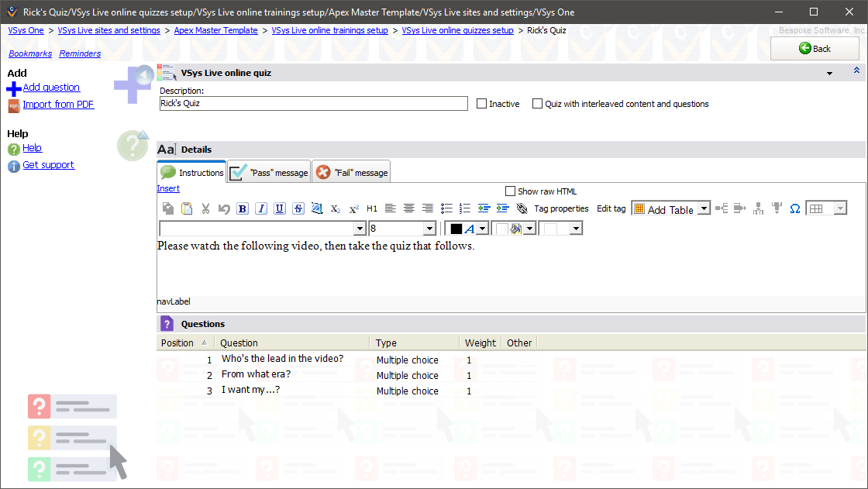Check the Show raw HTML box
This screenshot has width=868, height=489.
pyautogui.click(x=510, y=191)
